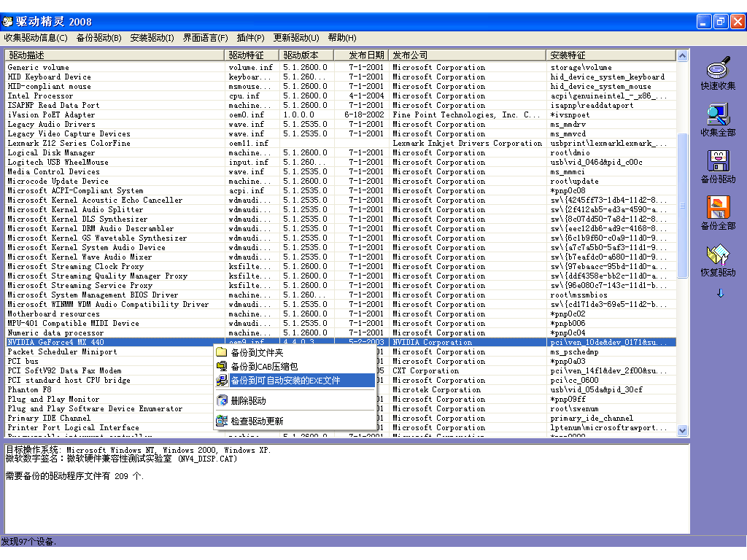Click the 备份驱动 floppy disk icon
This screenshot has height=560, width=747.
pos(718,161)
